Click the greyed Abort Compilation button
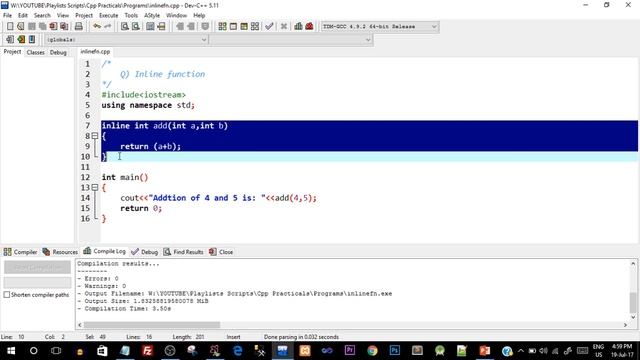Screen dimensions: 640x360 pos(38,267)
